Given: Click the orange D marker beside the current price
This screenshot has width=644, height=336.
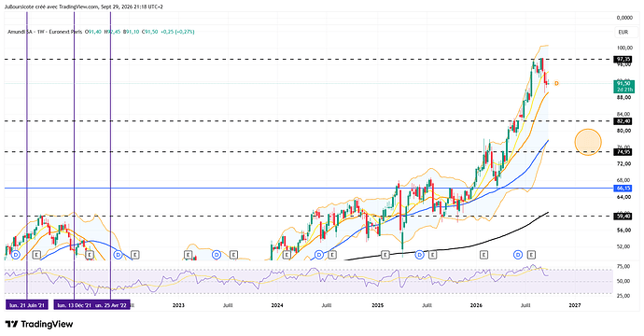Looking at the screenshot, I should (x=556, y=83).
